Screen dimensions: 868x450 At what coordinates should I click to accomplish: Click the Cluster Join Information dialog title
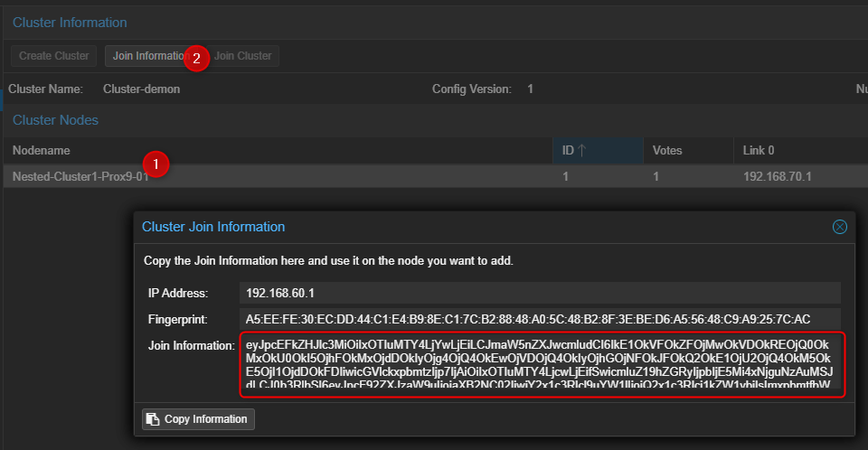click(x=213, y=227)
